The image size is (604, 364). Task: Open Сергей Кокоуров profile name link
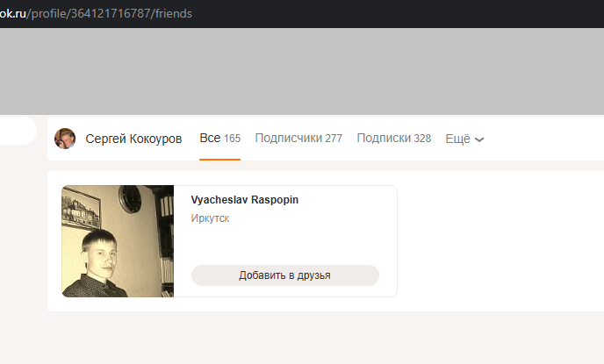click(x=133, y=139)
